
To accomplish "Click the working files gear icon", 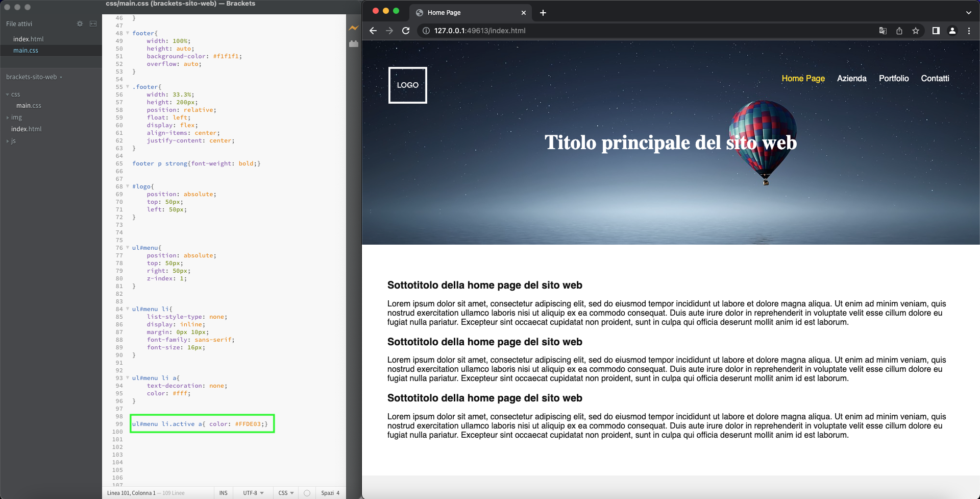I will (80, 24).
